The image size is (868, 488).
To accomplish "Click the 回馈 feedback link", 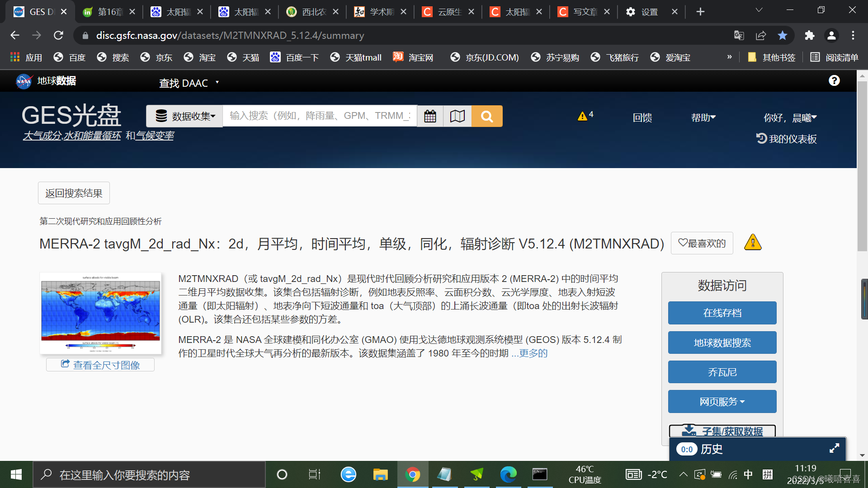I will click(642, 117).
